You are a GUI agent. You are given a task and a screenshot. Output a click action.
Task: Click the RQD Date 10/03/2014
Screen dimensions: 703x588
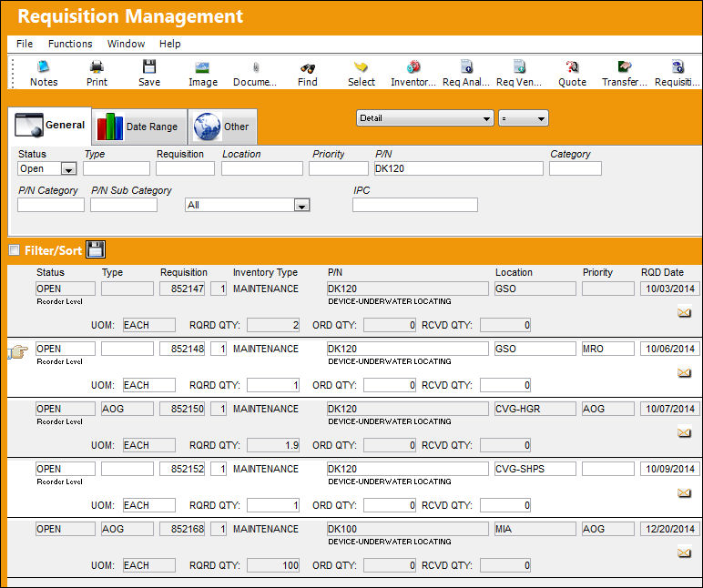tap(670, 289)
